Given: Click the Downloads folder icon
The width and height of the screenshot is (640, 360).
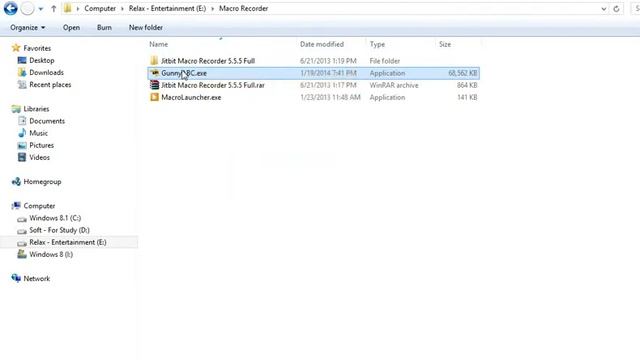Looking at the screenshot, I should [x=22, y=72].
